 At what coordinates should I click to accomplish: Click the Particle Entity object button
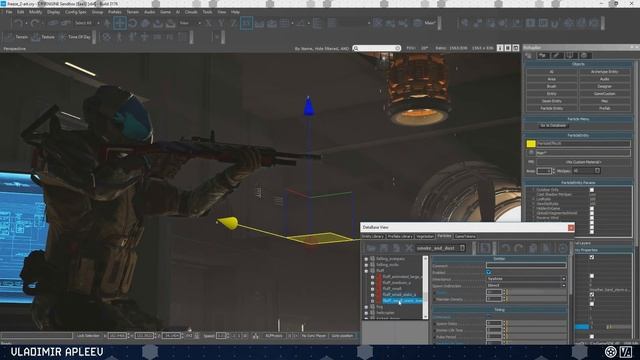click(551, 109)
